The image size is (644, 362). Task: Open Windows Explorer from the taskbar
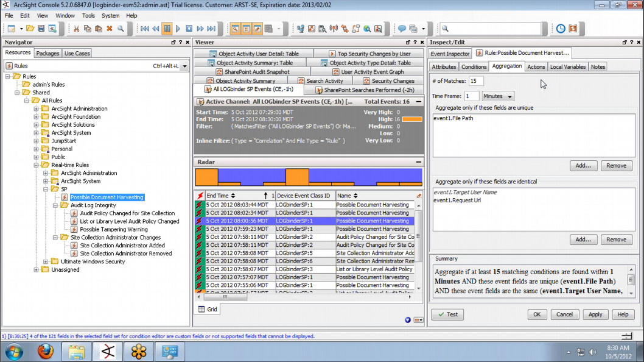(x=77, y=352)
